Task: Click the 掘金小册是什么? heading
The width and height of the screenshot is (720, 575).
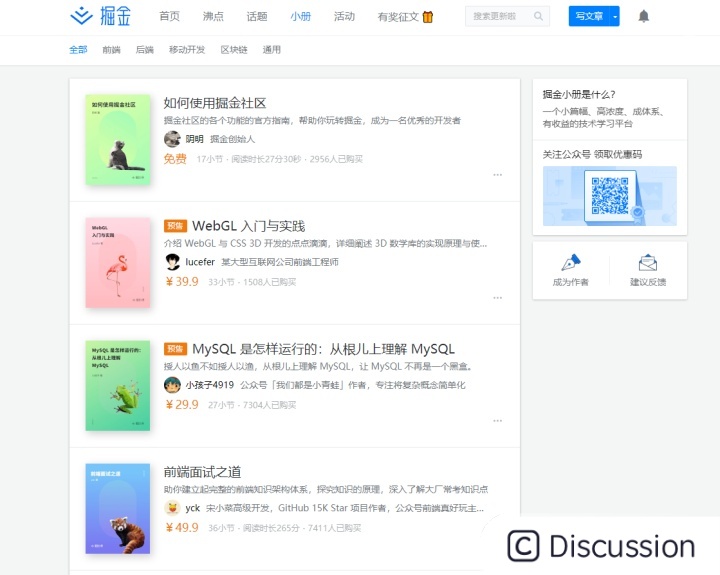Action: [x=579, y=95]
